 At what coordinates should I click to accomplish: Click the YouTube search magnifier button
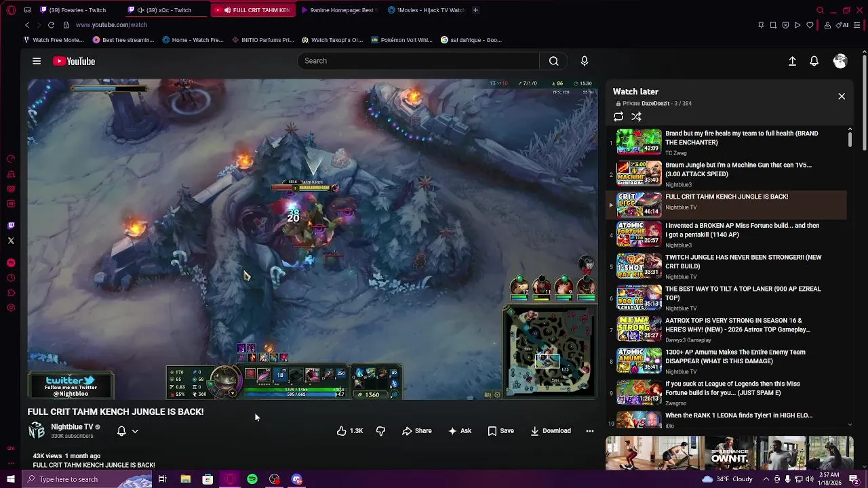coord(554,61)
